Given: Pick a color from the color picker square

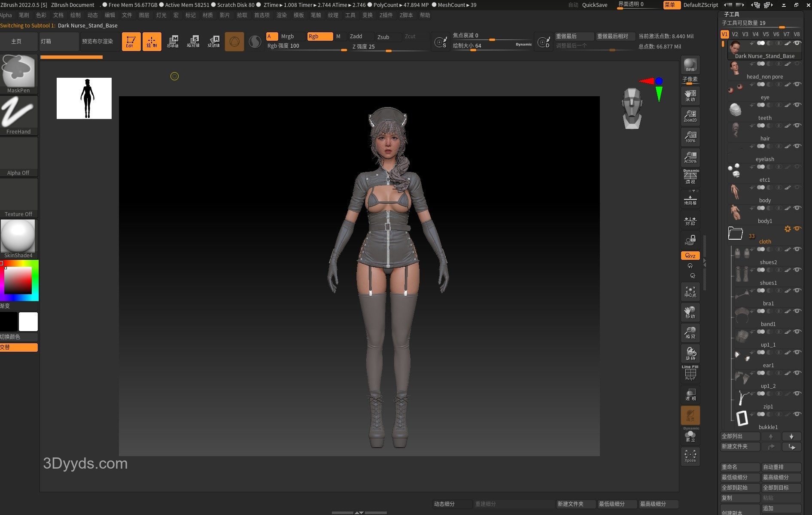Looking at the screenshot, I should click(18, 280).
